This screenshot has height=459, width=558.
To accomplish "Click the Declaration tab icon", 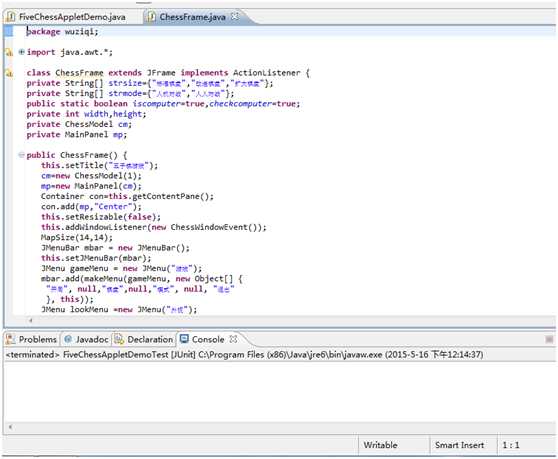I will pos(119,339).
